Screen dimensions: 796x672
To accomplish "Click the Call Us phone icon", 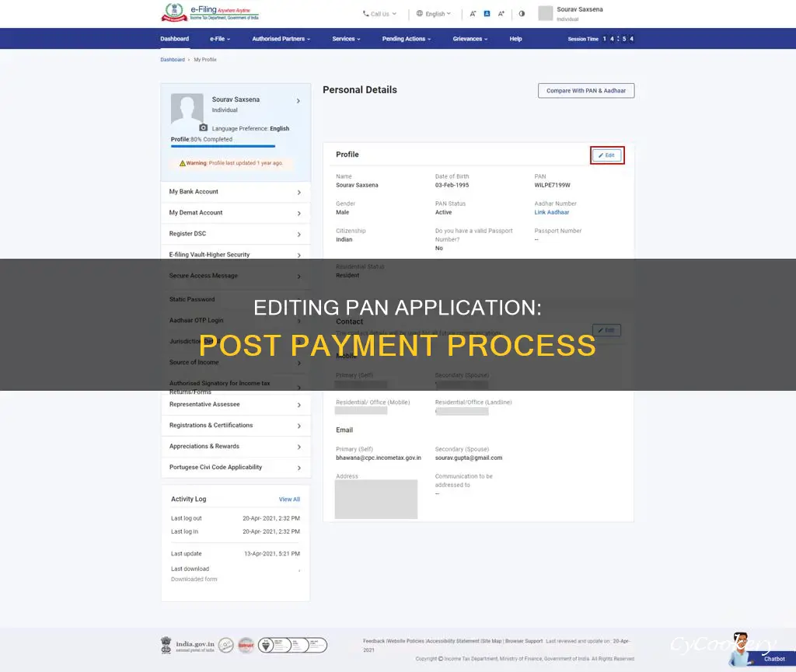I will coord(366,14).
